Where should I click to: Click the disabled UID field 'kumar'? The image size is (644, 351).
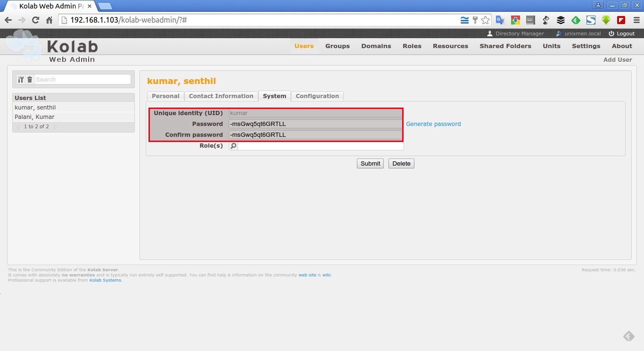pos(315,113)
